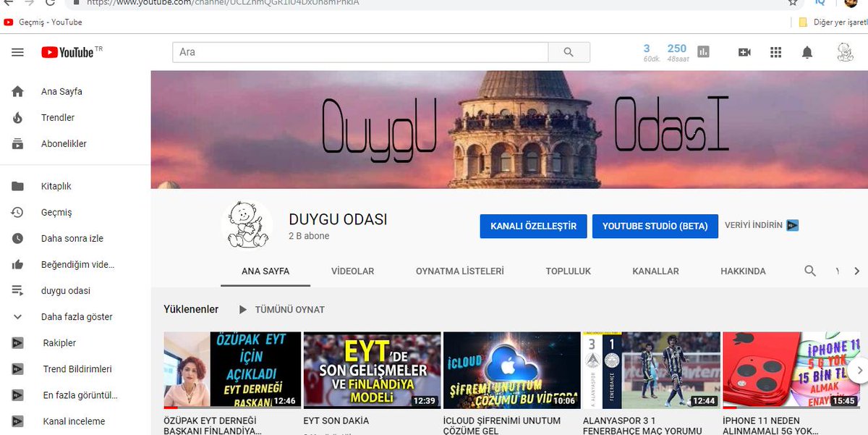Click title EYT SON DAKİA
Viewport: 868px width, 435px height.
(x=336, y=421)
